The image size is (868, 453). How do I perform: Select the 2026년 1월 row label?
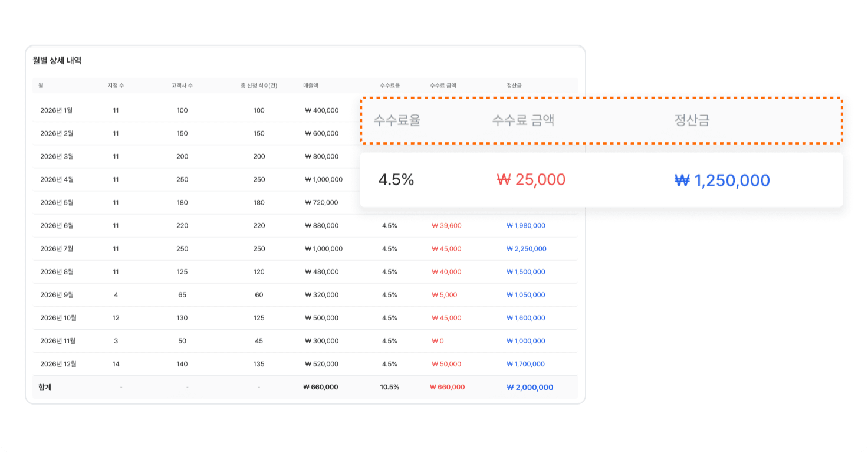tap(57, 110)
